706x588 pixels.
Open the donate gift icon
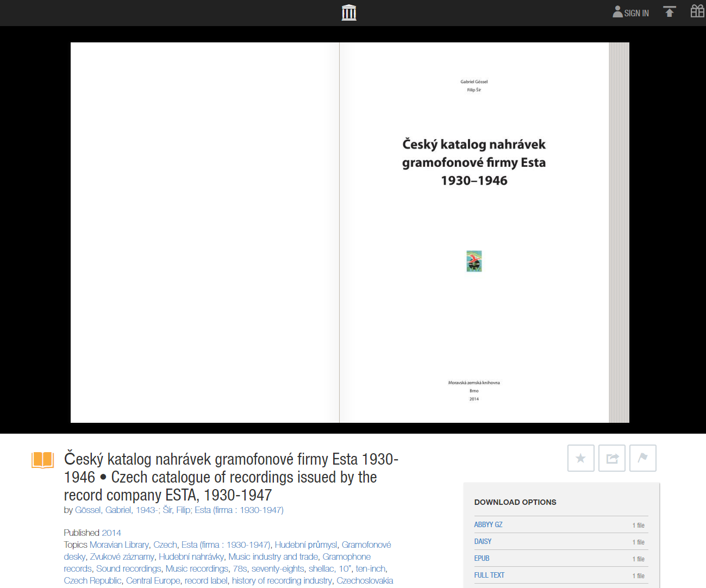click(697, 11)
